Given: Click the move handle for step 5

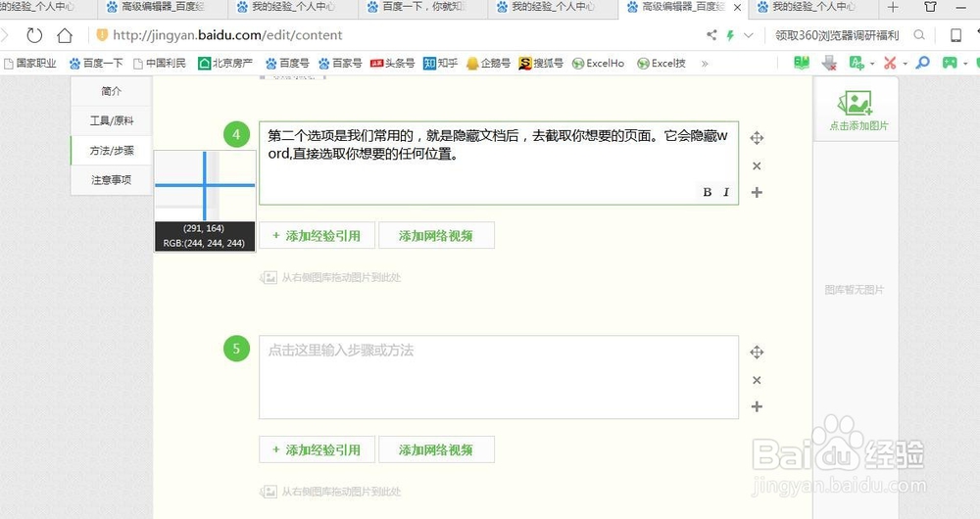Looking at the screenshot, I should 757,353.
